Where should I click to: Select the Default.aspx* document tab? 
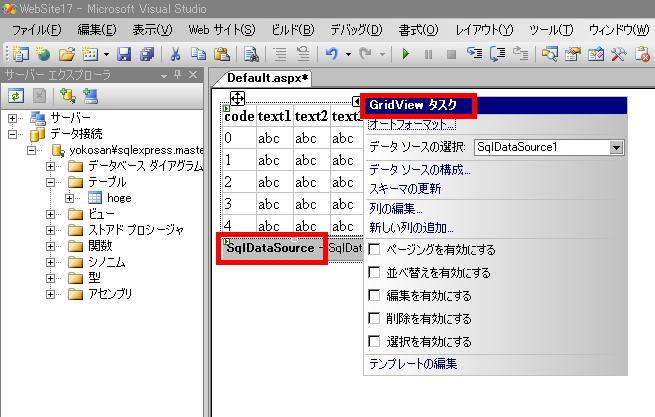tap(267, 78)
